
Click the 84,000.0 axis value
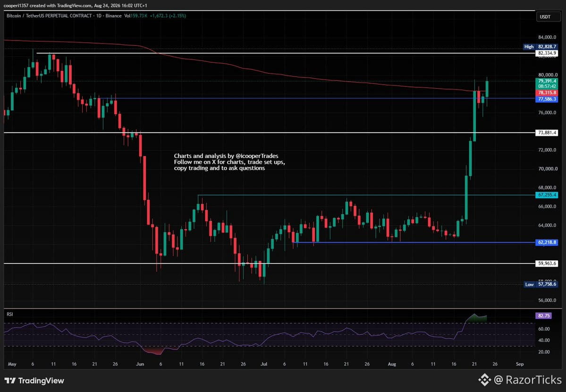(x=547, y=37)
